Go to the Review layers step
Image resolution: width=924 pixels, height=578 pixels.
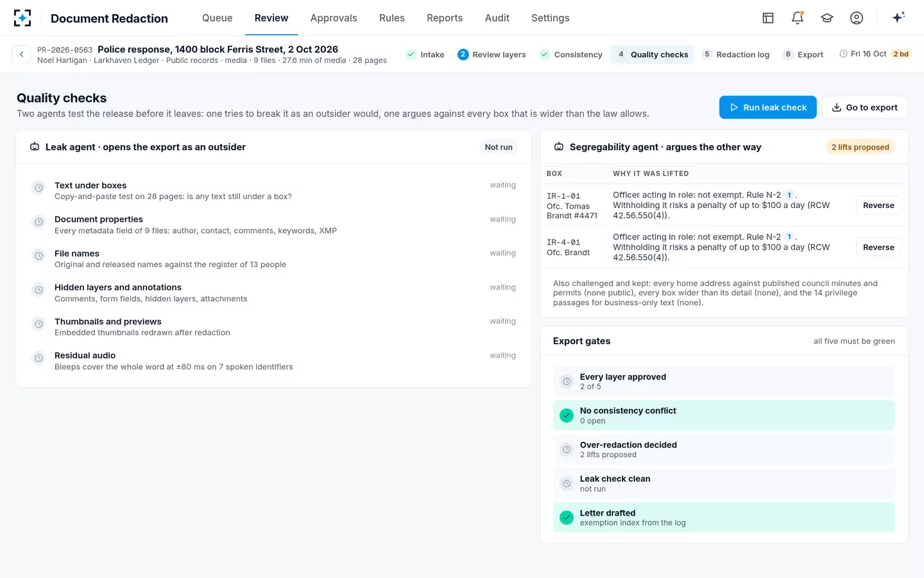pyautogui.click(x=492, y=55)
